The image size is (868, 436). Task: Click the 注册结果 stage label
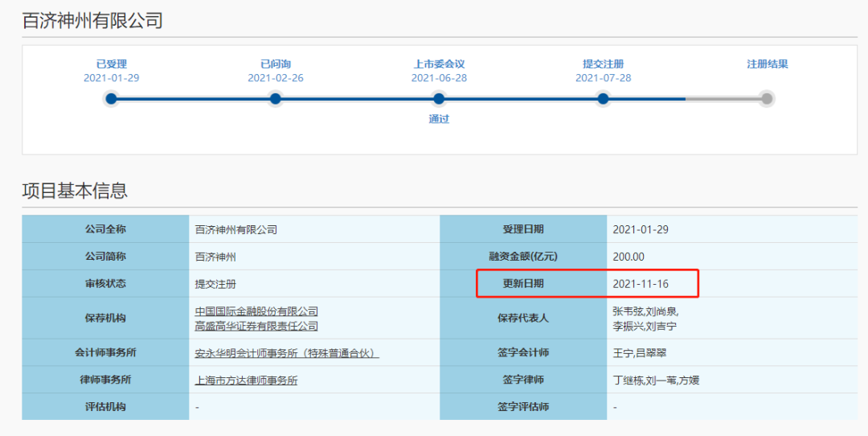pyautogui.click(x=767, y=64)
